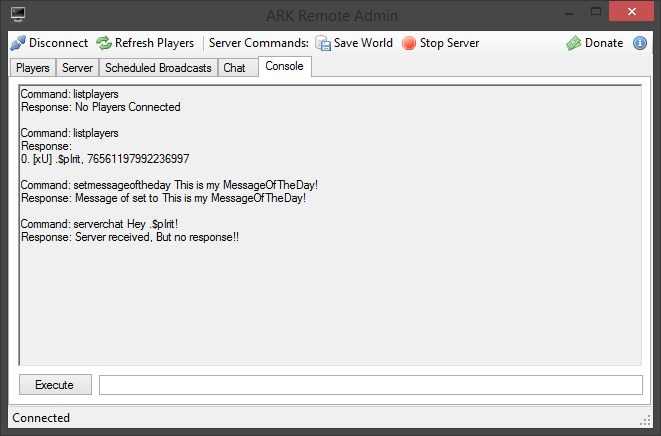Viewport: 661px width, 436px height.
Task: Maximize the ARK Remote Admin window
Action: (596, 12)
